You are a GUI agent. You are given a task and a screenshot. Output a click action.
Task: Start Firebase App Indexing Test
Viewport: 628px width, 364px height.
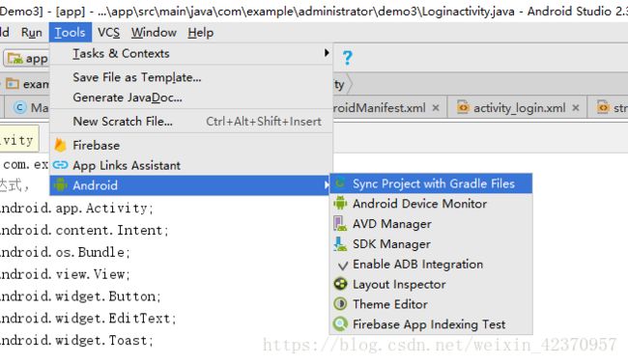coord(431,324)
